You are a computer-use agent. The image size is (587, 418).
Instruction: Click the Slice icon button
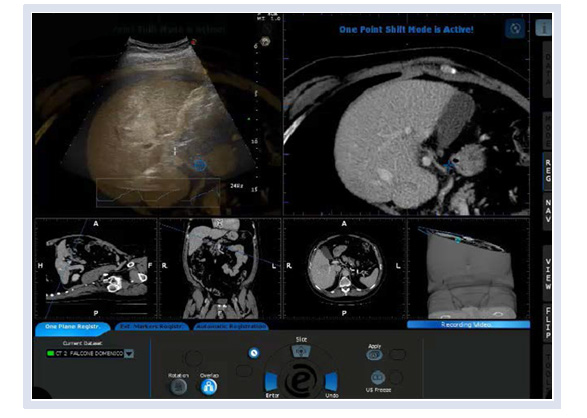point(301,351)
